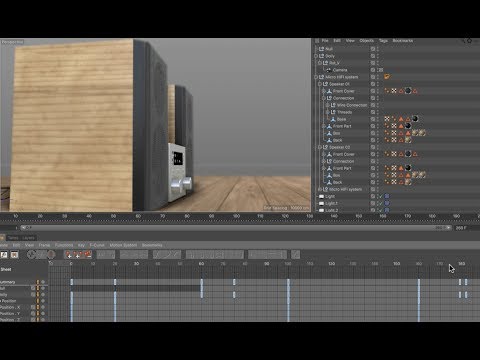
Task: Toggle the green enable checkmark on Light.1 row
Action: coord(380,203)
